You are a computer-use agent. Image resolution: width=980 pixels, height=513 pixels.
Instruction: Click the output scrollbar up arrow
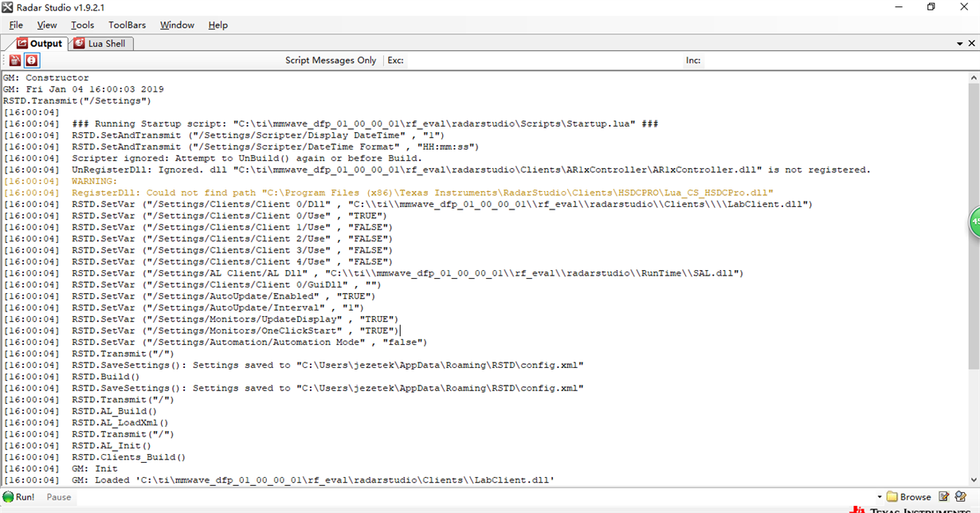point(974,77)
